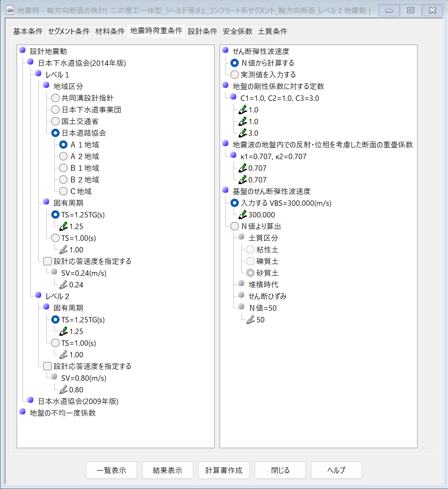
Task: Enable Level 1 設計応答速度を指定する checkbox
Action: pos(48,262)
